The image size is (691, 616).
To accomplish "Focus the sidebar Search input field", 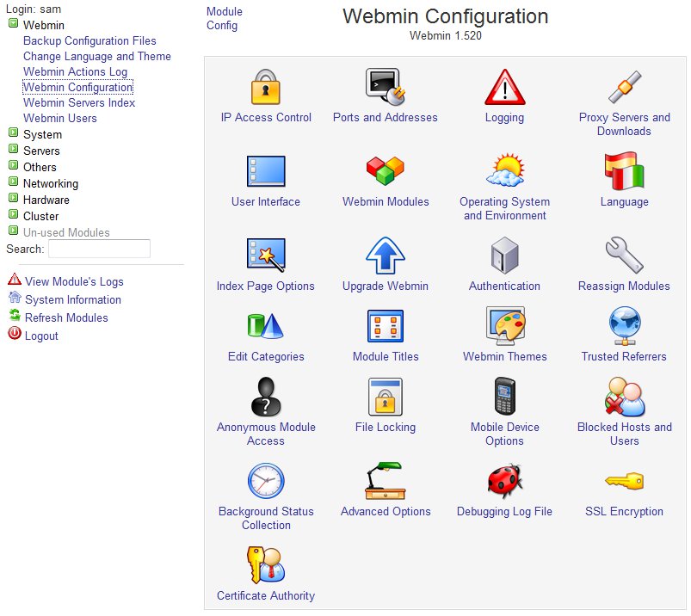I will [99, 249].
